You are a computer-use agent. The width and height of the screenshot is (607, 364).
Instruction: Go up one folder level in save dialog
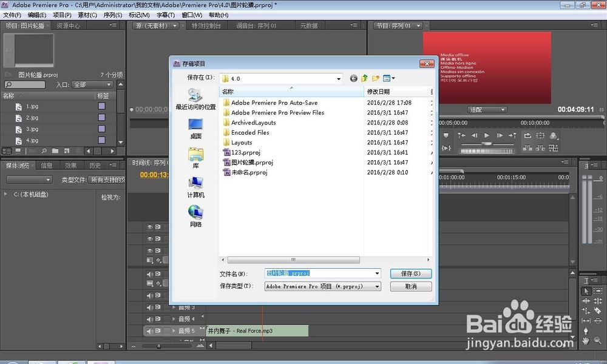coord(364,78)
